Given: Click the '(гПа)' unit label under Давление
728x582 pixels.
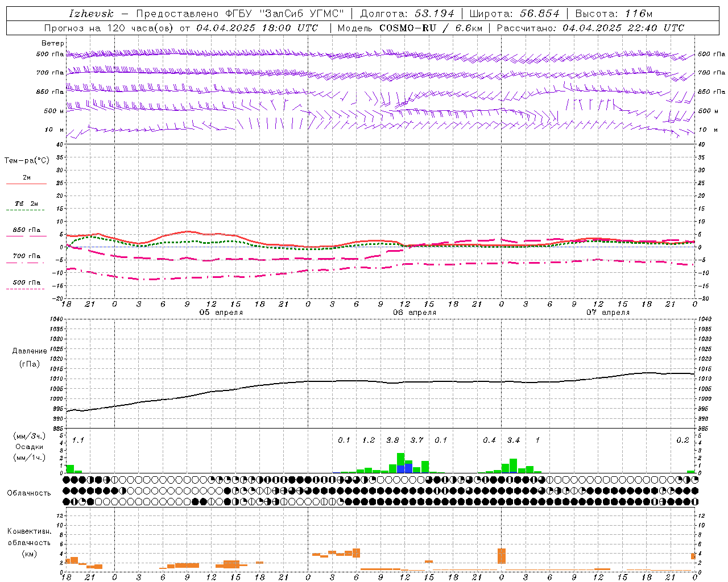Looking at the screenshot, I should click(x=30, y=364).
